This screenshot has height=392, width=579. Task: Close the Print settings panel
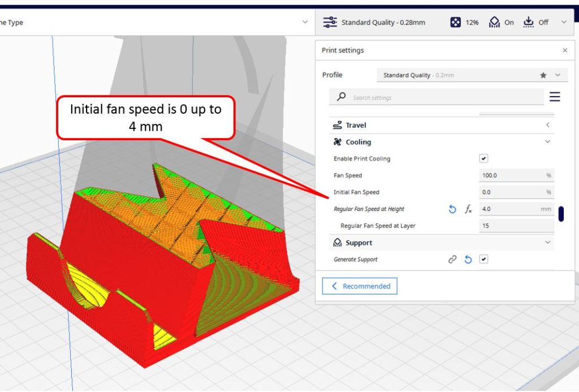tap(565, 50)
